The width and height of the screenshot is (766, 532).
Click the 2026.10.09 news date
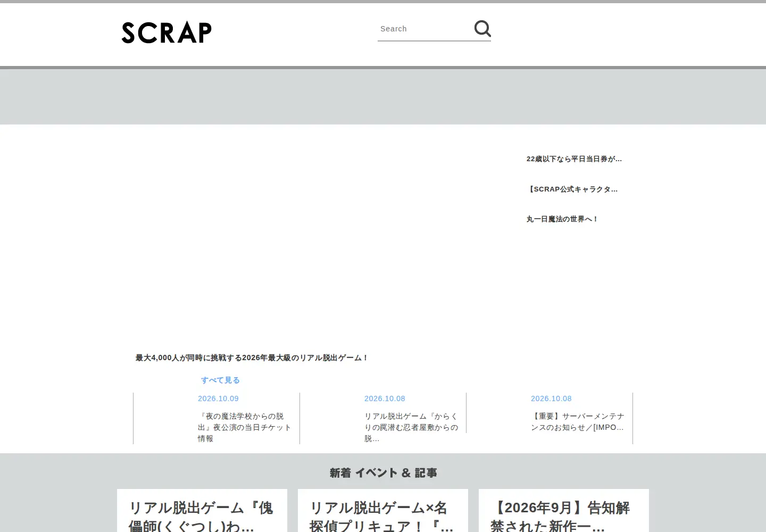(218, 398)
